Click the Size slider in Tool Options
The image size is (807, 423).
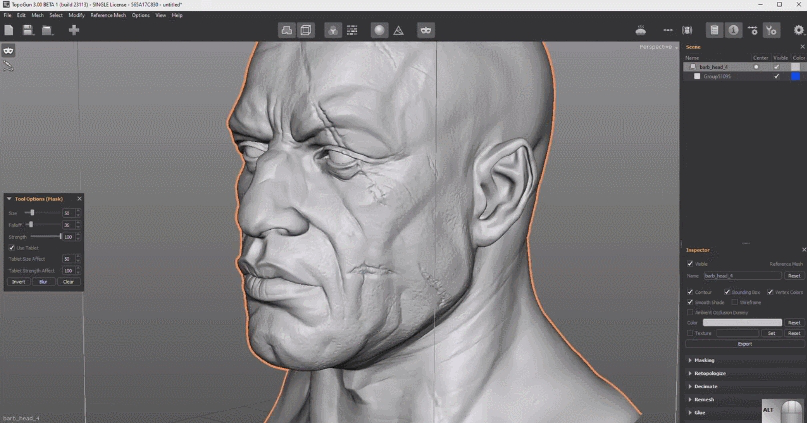[x=43, y=213]
